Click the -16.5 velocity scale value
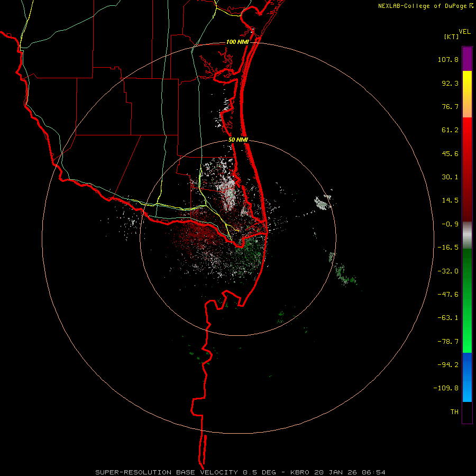This screenshot has height=476, width=476. point(448,248)
